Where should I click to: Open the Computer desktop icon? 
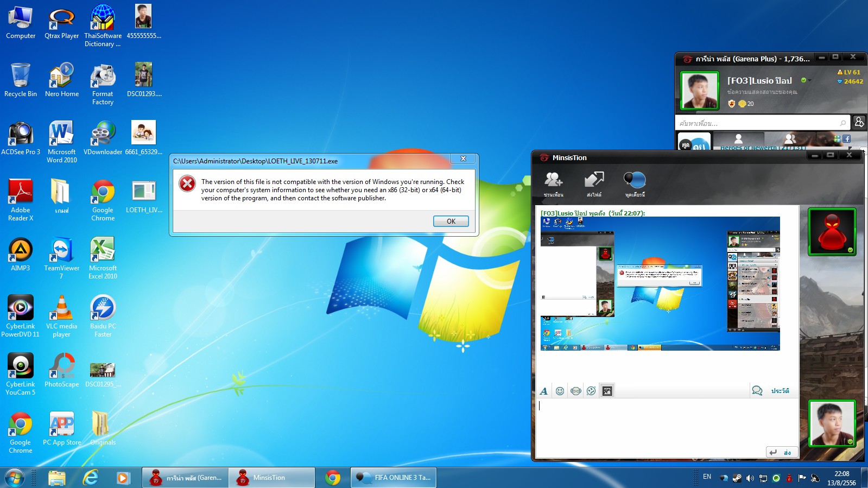[21, 22]
